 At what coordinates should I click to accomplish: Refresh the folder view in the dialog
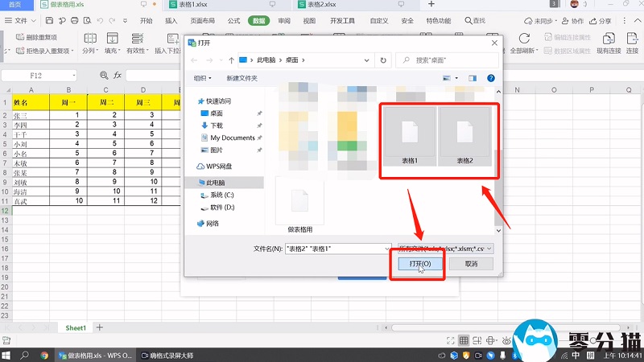click(x=383, y=60)
